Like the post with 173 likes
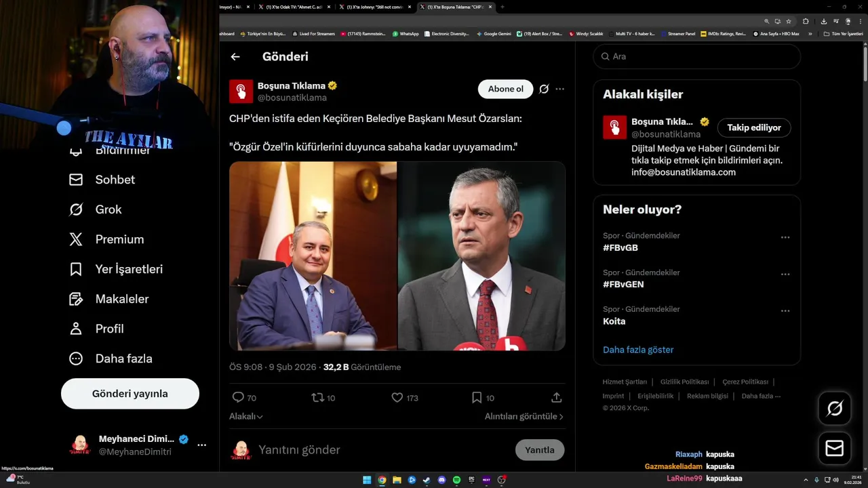This screenshot has height=488, width=868. click(397, 398)
